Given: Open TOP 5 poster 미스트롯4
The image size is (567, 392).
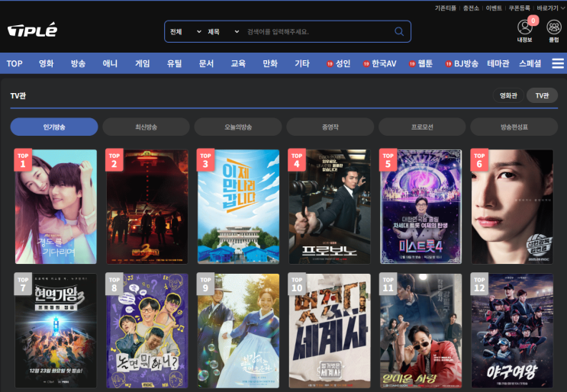Looking at the screenshot, I should point(421,207).
